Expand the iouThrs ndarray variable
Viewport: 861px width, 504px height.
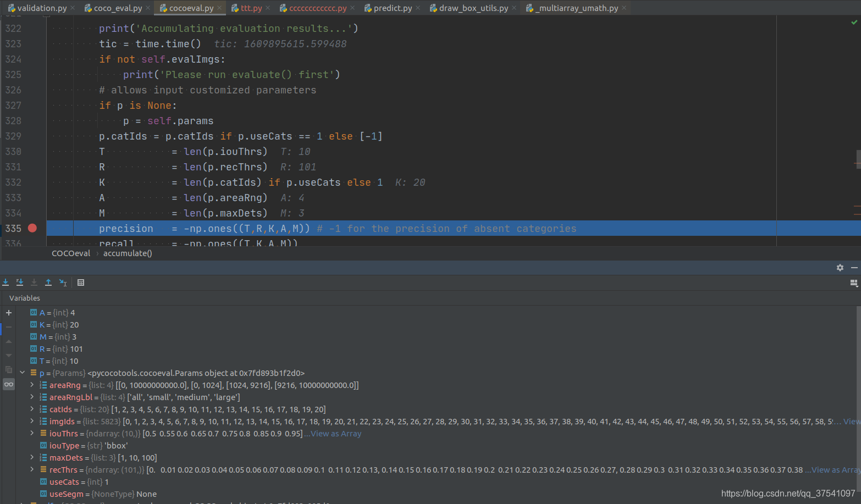(32, 433)
